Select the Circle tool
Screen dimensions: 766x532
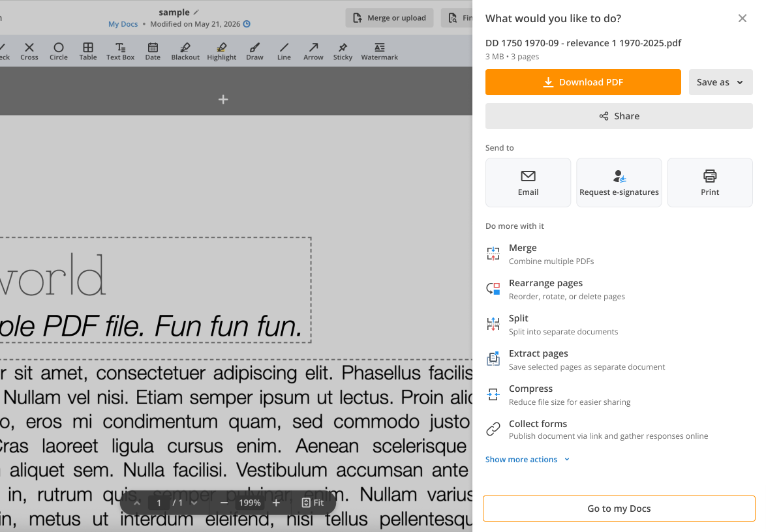pyautogui.click(x=59, y=52)
